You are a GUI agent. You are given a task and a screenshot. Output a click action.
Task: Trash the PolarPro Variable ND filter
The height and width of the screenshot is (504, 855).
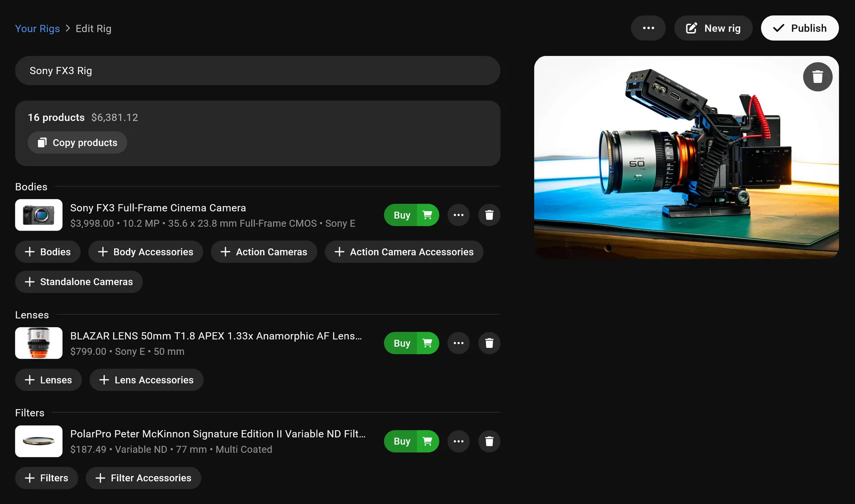(x=489, y=441)
